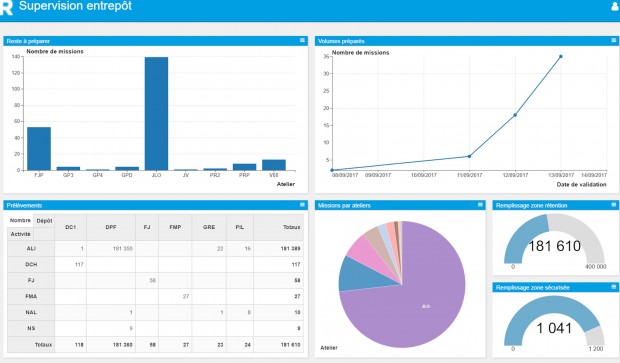Select the NS row header
The height and width of the screenshot is (363, 620).
31,328
